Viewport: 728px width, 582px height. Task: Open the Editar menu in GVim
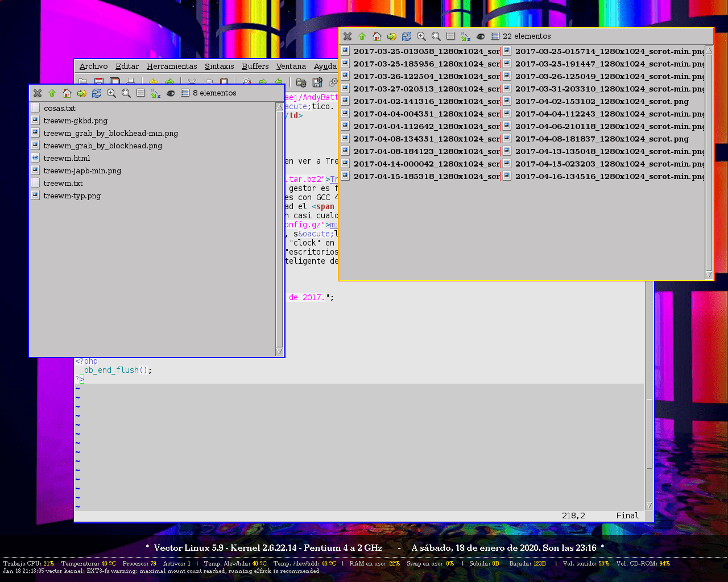[127, 66]
